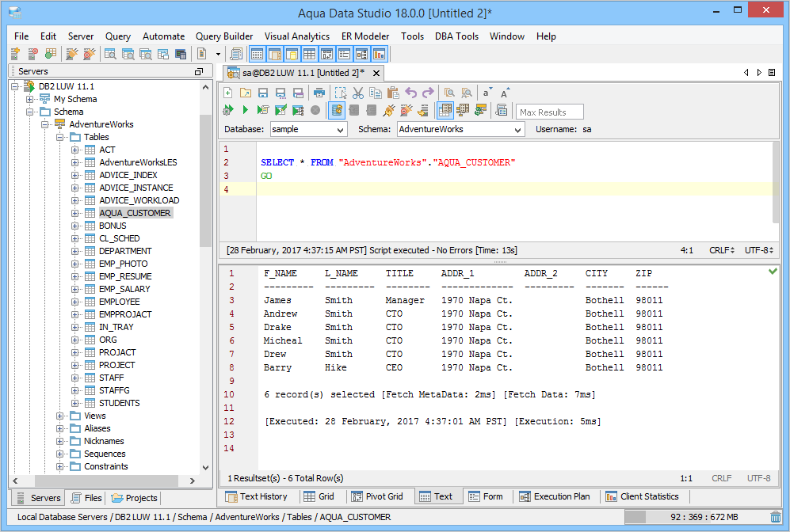Click the Undo arrow icon
This screenshot has height=532, width=790.
point(410,93)
